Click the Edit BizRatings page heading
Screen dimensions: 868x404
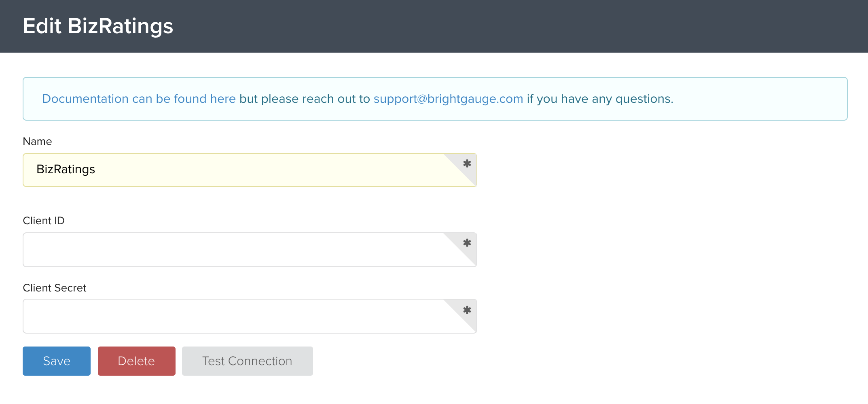click(x=98, y=26)
